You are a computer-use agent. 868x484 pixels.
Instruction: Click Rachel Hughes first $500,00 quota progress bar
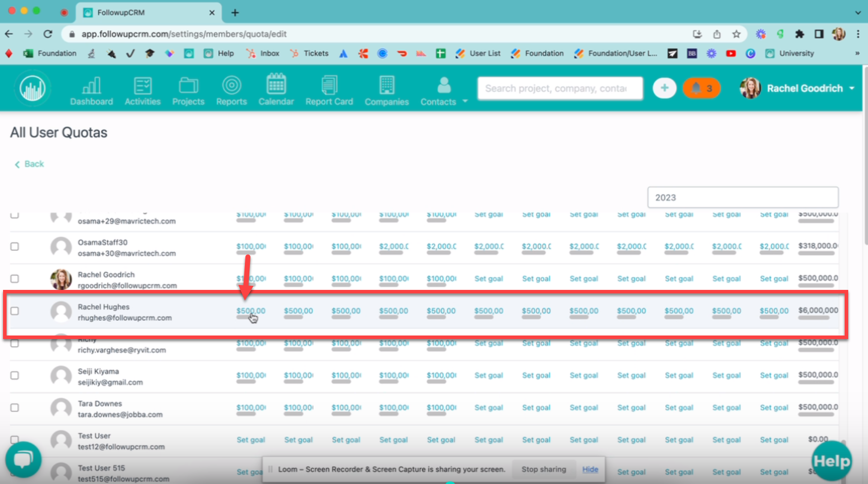tap(250, 318)
